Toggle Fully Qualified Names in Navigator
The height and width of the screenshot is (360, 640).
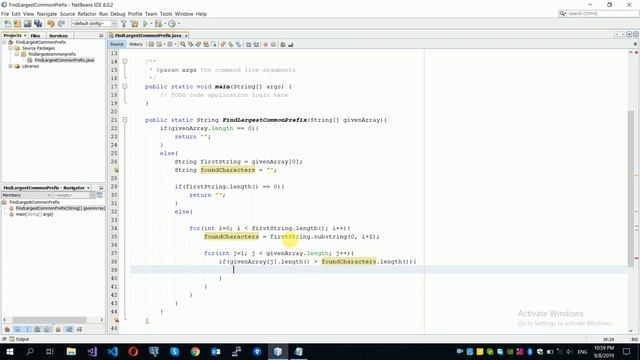tap(58, 329)
